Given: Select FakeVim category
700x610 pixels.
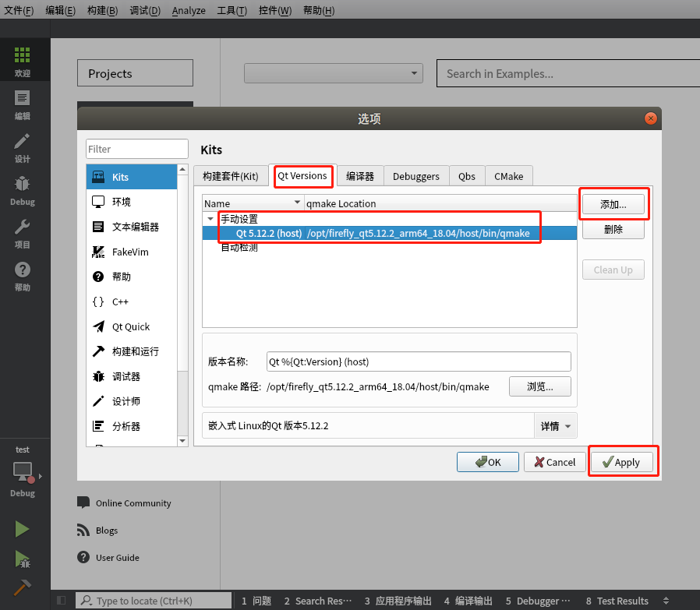Looking at the screenshot, I should [132, 252].
